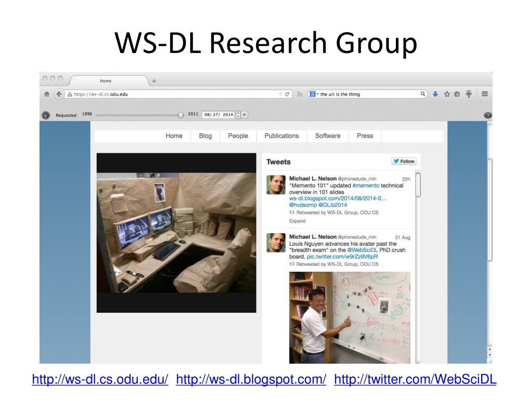Open the Home navigation menu item
Screen dimensions: 532x399
174,136
